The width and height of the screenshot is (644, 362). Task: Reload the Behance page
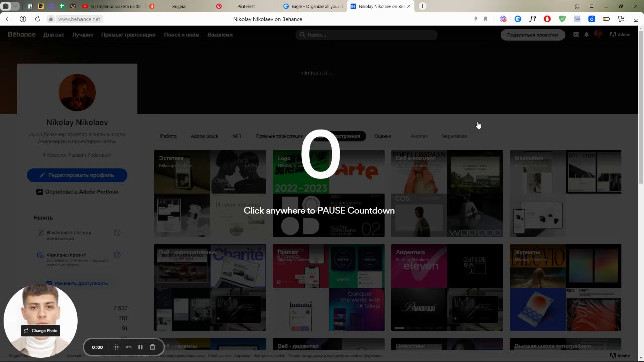(37, 19)
